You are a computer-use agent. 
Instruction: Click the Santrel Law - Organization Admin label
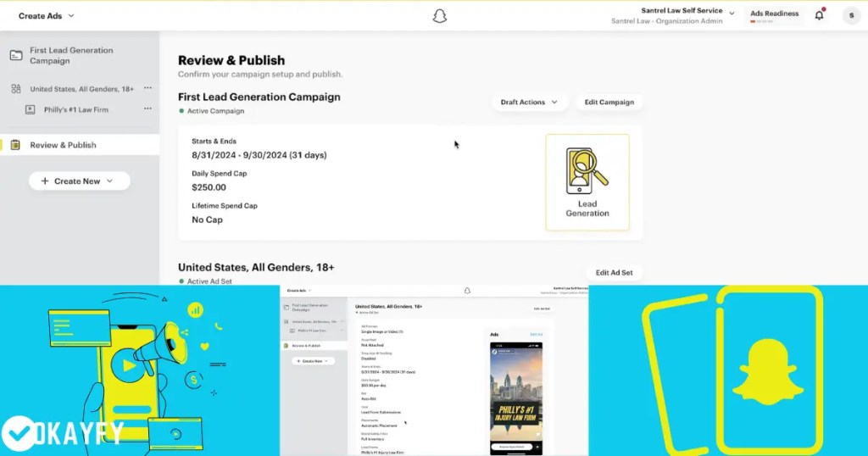(666, 21)
